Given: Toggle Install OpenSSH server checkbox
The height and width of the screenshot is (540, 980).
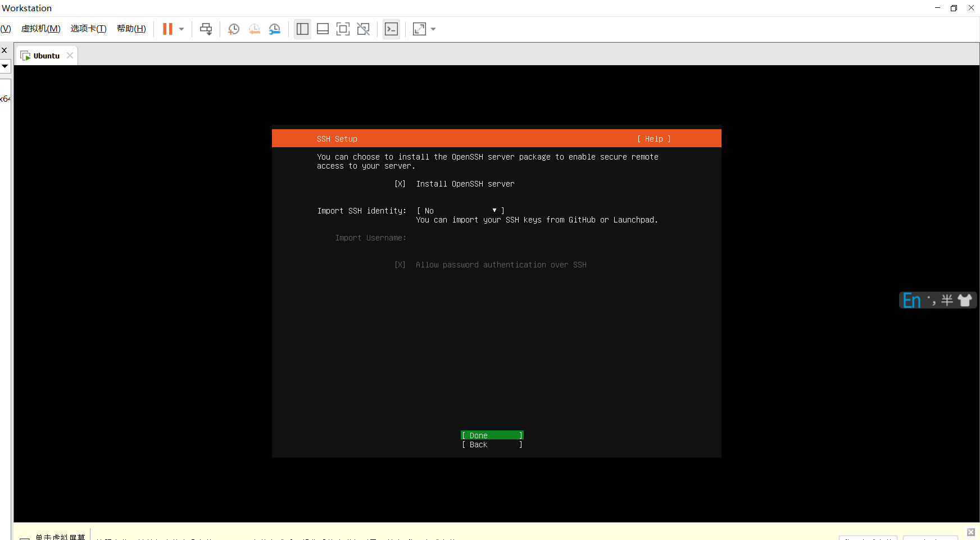Looking at the screenshot, I should pyautogui.click(x=400, y=184).
